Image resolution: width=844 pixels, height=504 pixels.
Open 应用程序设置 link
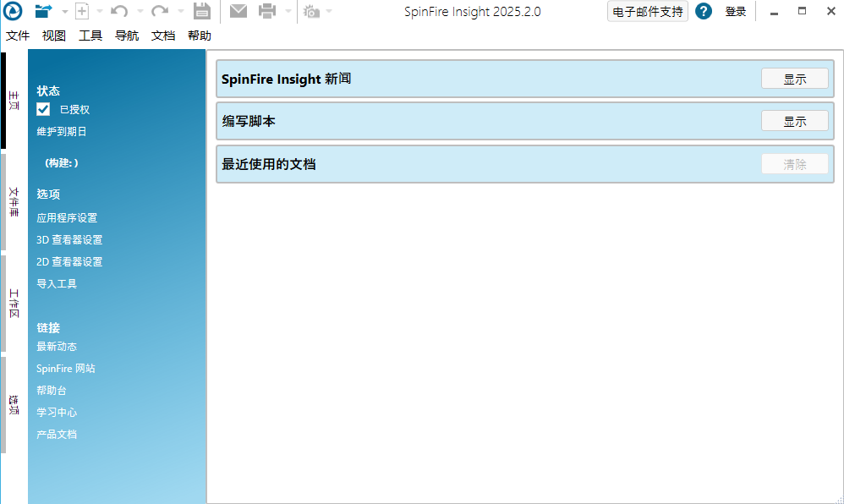(67, 218)
